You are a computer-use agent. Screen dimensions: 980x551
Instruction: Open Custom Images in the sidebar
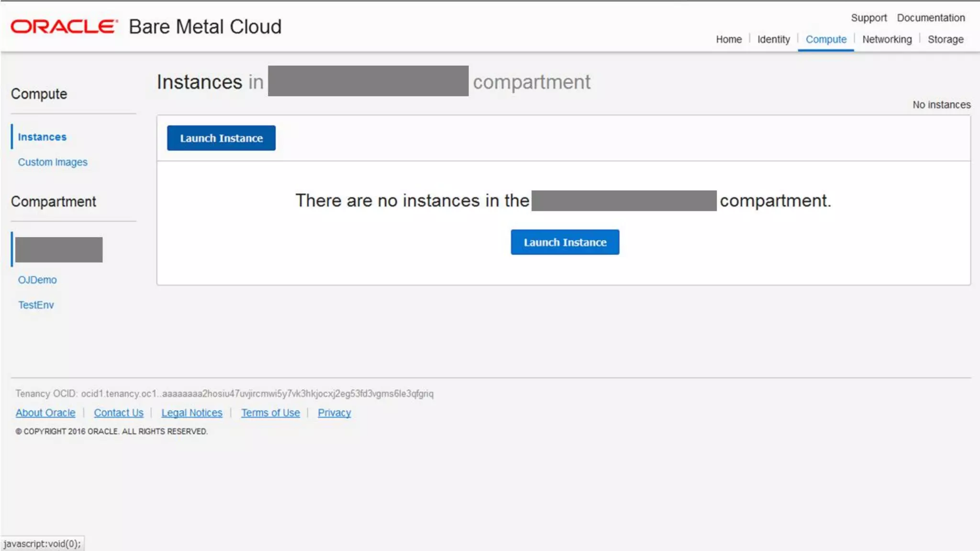53,162
